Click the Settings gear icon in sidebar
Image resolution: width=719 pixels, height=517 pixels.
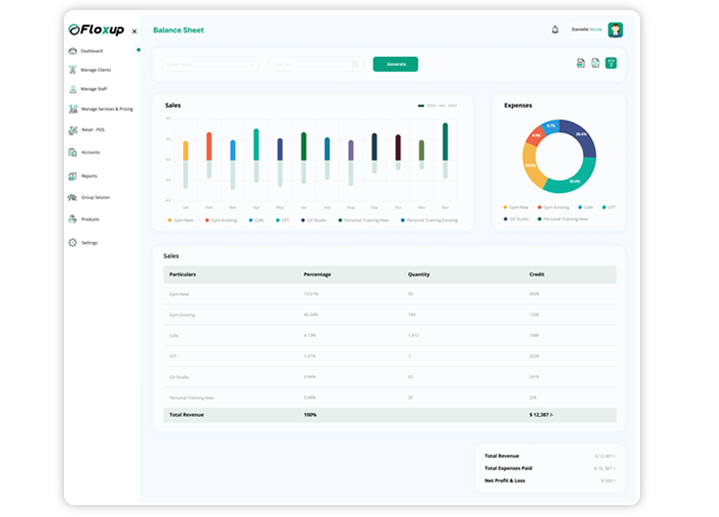click(x=73, y=242)
